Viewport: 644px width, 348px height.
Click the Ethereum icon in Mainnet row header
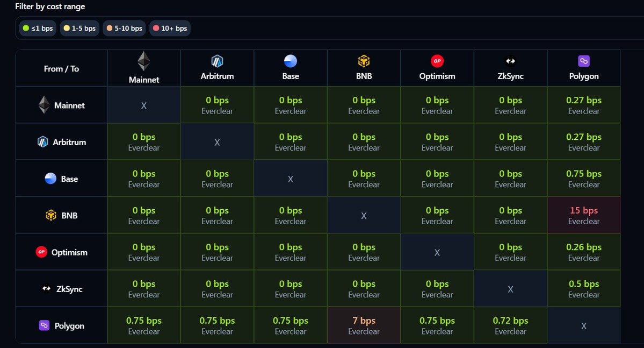[x=44, y=105]
